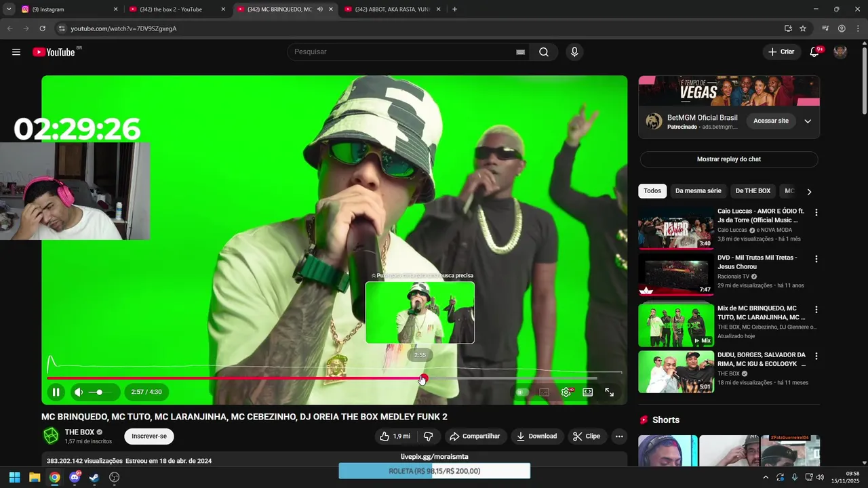
Task: Like the video with thumbs up
Action: [395, 436]
